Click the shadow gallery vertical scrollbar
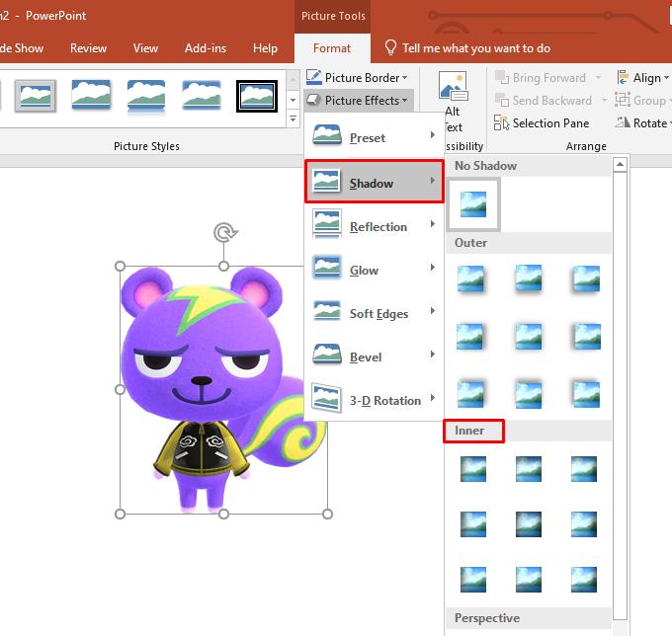 [621, 396]
